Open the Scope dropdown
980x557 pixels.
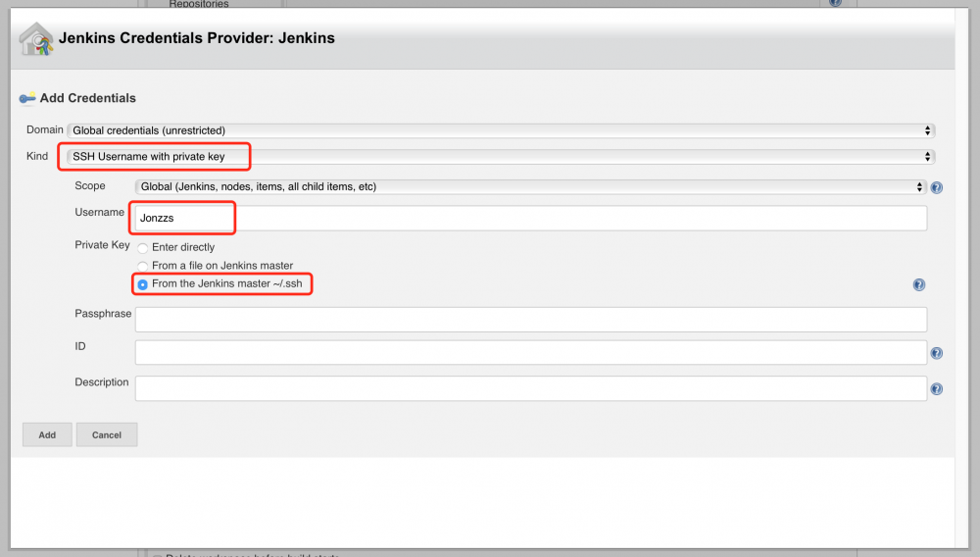coord(530,187)
